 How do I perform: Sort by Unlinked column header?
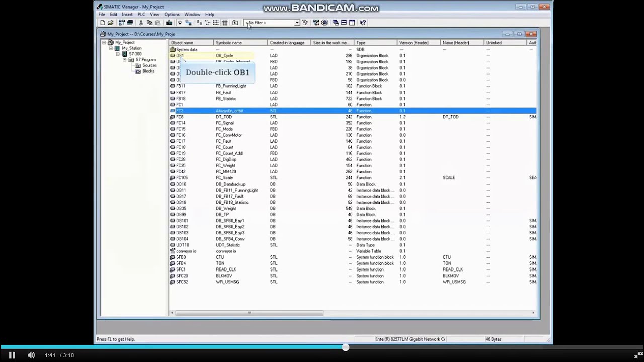pyautogui.click(x=505, y=43)
